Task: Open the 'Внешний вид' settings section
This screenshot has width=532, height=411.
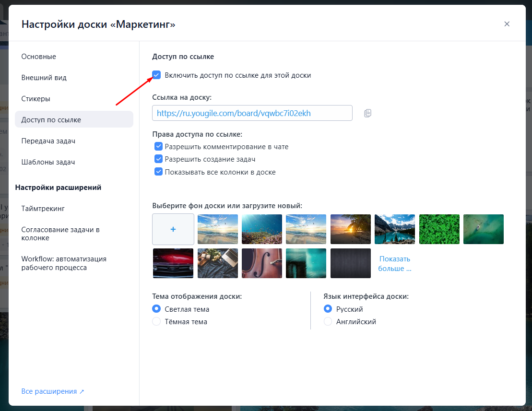Action: (x=74, y=78)
